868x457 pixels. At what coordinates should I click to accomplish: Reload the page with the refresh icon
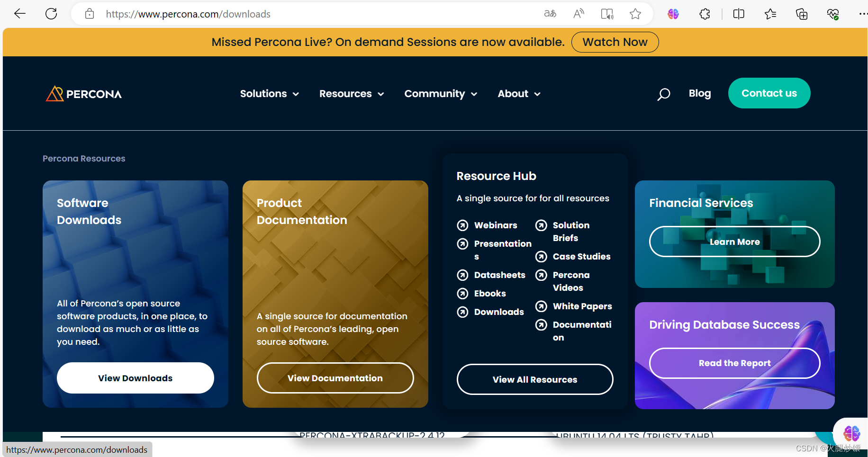click(51, 14)
